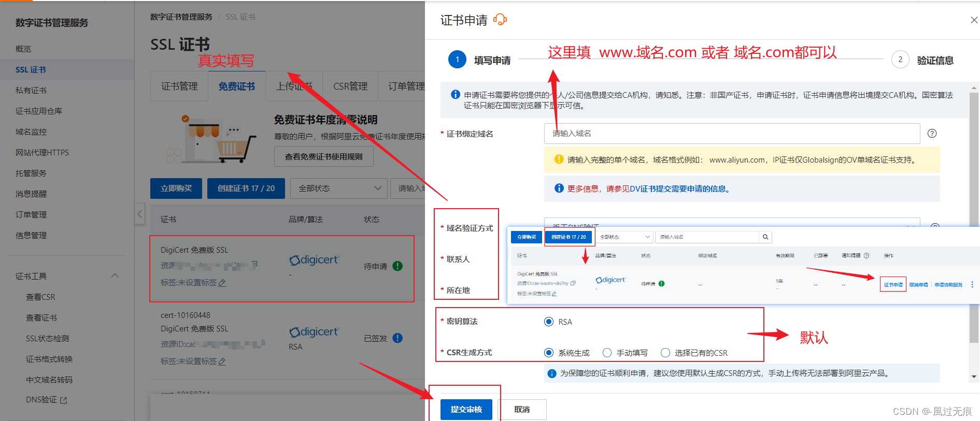This screenshot has width=980, height=421.
Task: Open the 全部状态 filter dropdown
Action: point(339,188)
